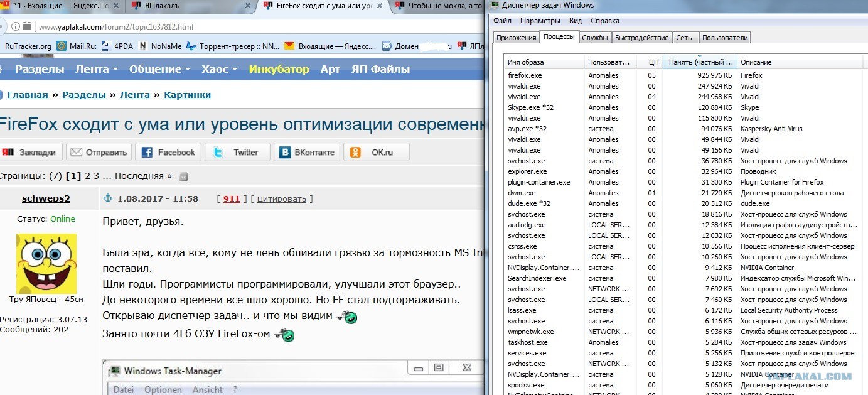Open the NoNaMe bookmark
Screen dimensions: 868x395
click(160, 46)
